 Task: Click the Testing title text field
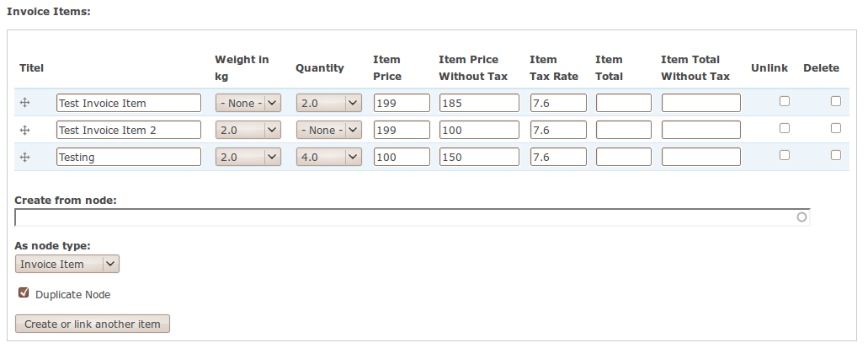tap(129, 158)
